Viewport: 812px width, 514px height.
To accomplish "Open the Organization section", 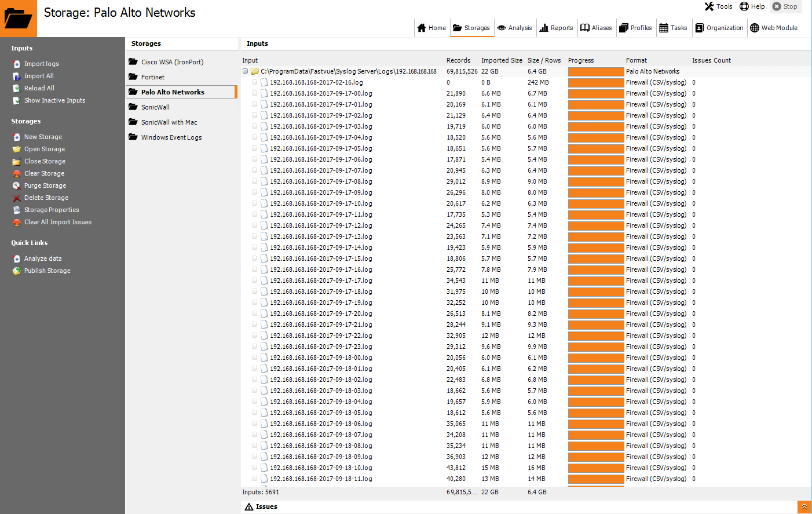I will 719,28.
